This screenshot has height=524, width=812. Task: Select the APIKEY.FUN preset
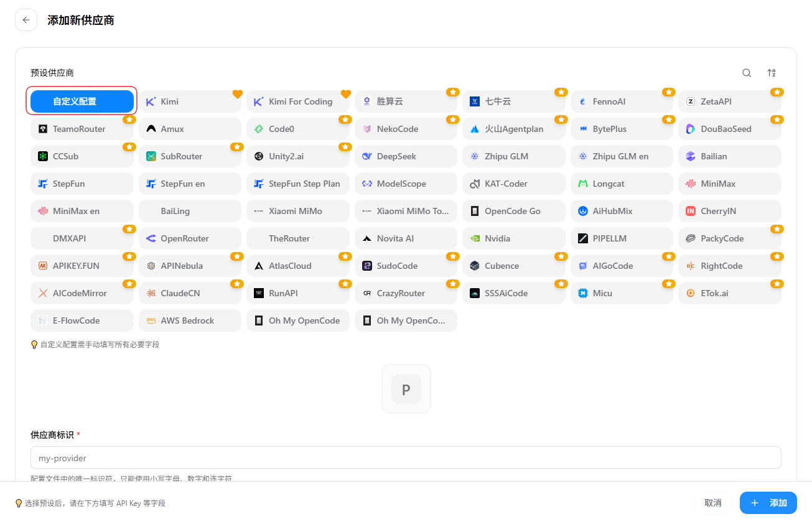pos(82,266)
